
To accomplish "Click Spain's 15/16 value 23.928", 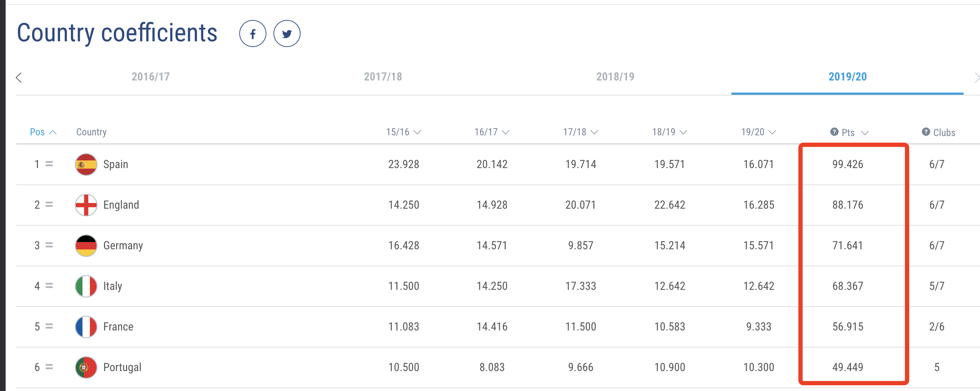I will [x=403, y=164].
